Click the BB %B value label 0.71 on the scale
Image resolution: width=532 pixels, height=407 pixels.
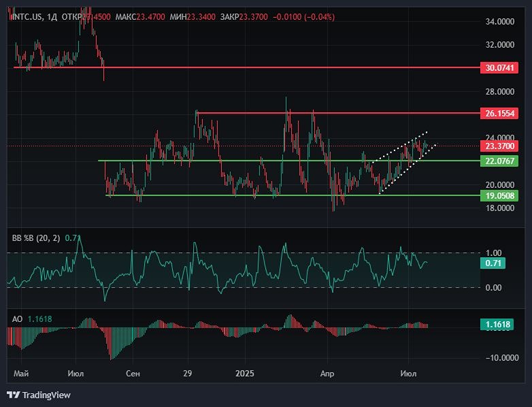coord(493,263)
